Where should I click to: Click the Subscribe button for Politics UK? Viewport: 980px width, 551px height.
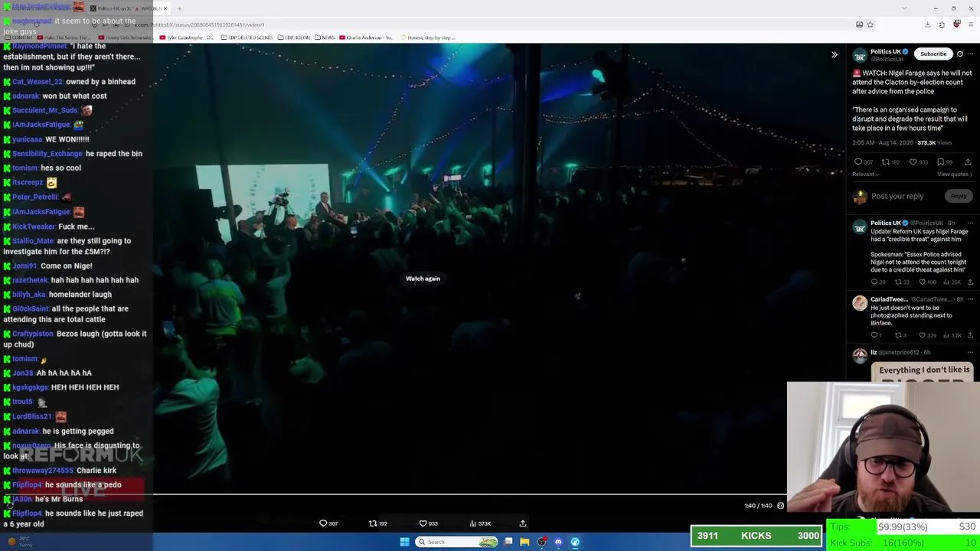pos(933,54)
